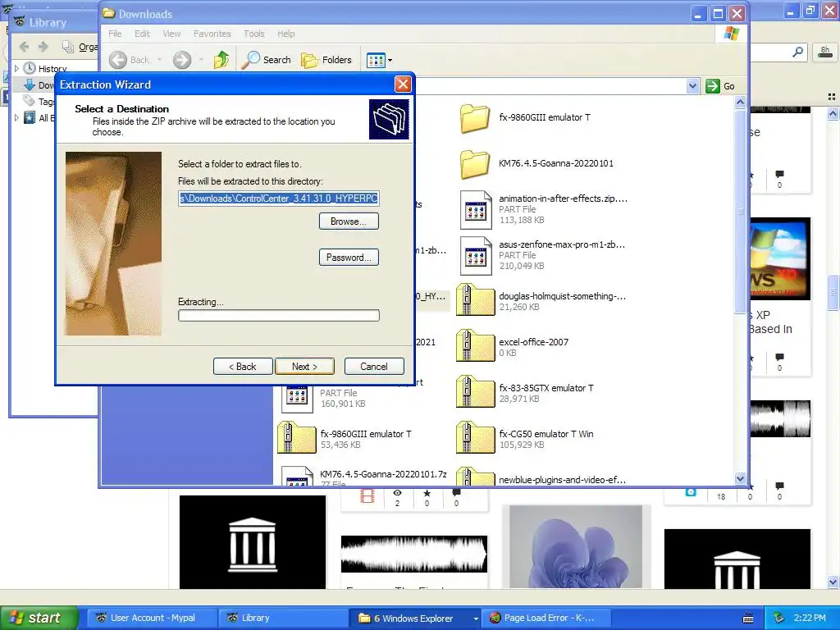Open 6 Windows Explorer taskbar group

(x=415, y=618)
